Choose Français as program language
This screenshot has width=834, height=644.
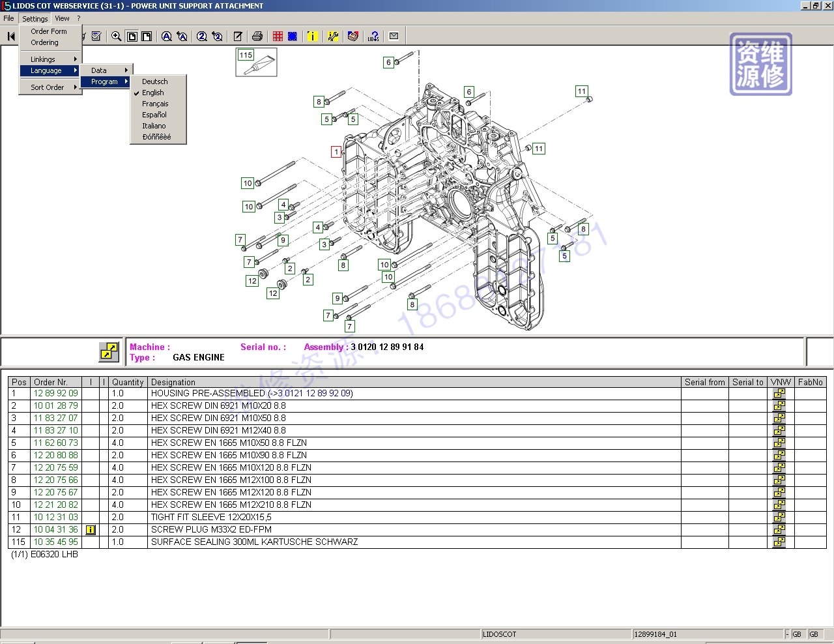coord(155,104)
